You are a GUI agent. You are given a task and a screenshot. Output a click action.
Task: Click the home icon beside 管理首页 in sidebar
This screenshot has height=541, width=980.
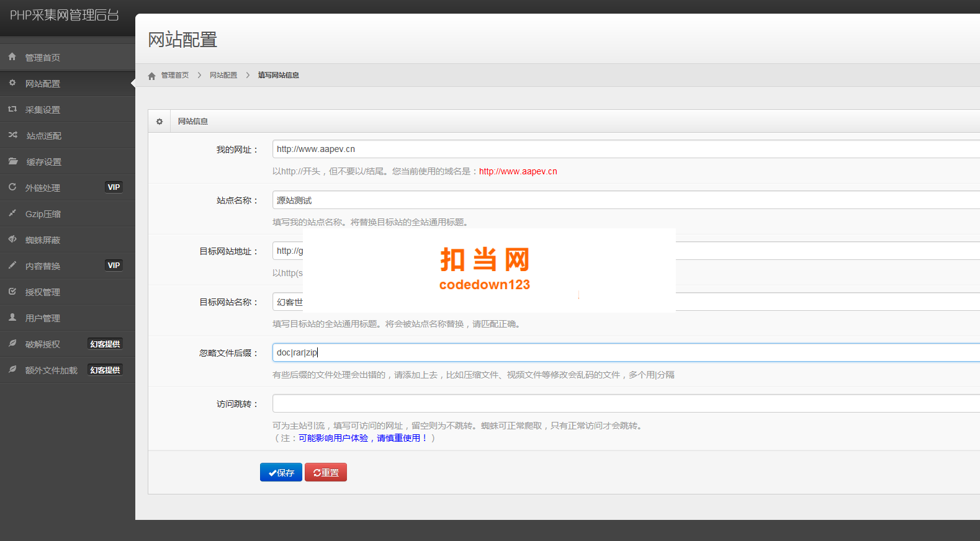point(12,56)
